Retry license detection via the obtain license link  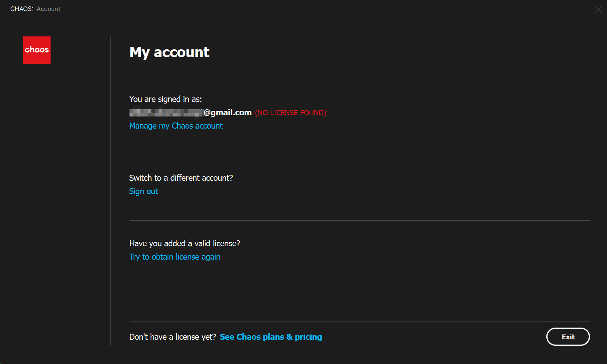pos(175,257)
